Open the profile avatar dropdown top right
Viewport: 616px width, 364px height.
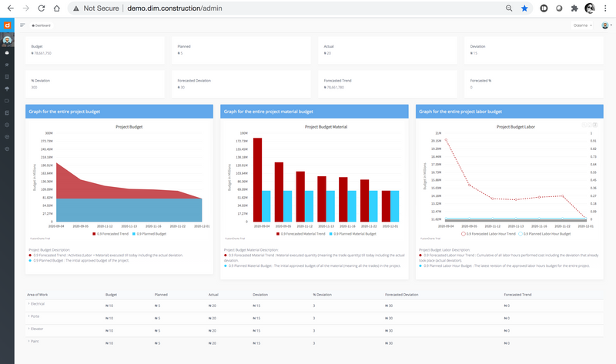pos(605,25)
